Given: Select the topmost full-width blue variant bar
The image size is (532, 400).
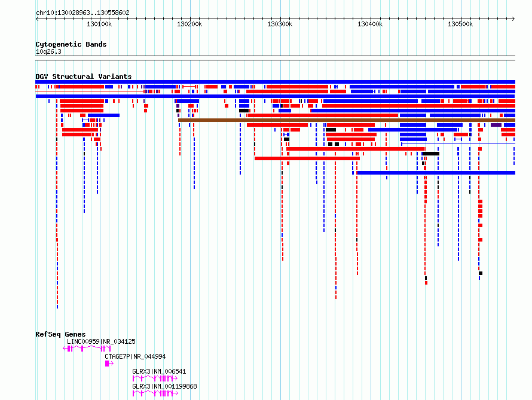Looking at the screenshot, I should pyautogui.click(x=275, y=82).
